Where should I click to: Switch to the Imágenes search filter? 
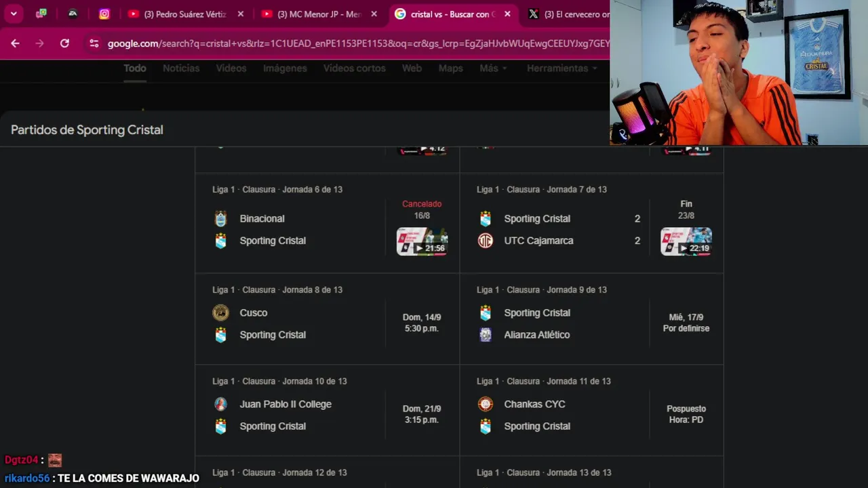(x=285, y=68)
